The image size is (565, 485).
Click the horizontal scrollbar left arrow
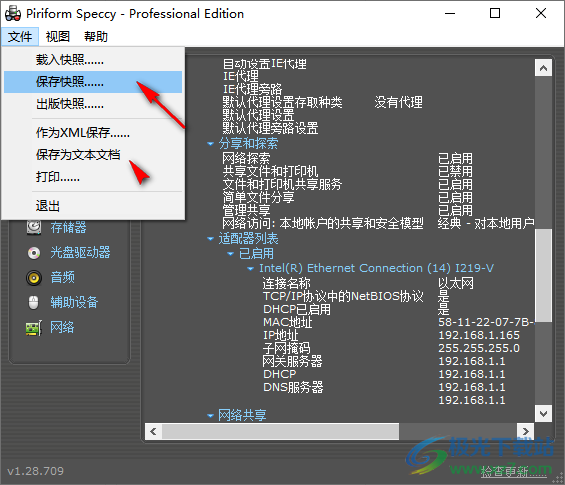(154, 431)
